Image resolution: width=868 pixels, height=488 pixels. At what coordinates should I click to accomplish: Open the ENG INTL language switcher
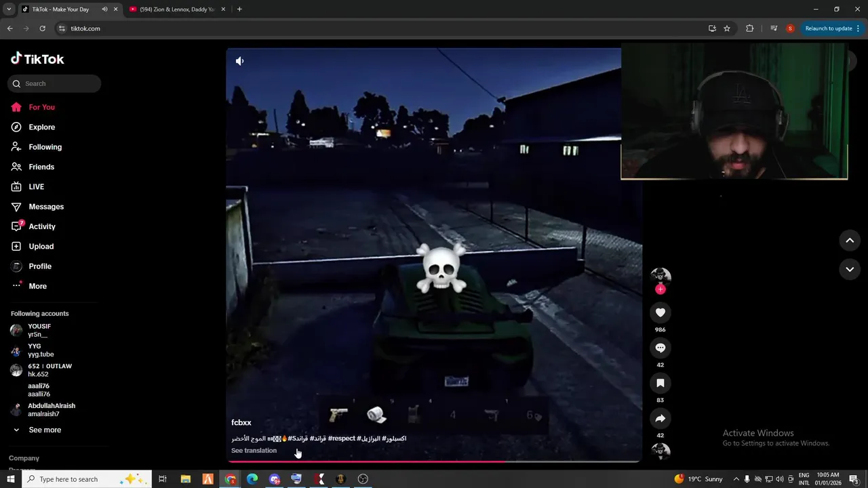804,479
